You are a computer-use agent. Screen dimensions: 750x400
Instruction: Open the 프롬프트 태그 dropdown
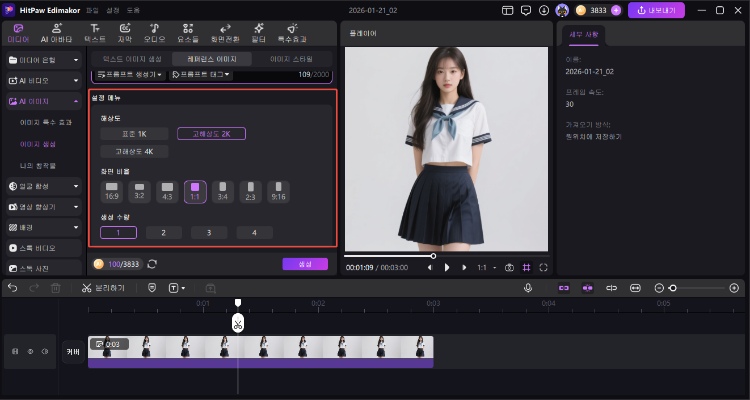coord(201,75)
